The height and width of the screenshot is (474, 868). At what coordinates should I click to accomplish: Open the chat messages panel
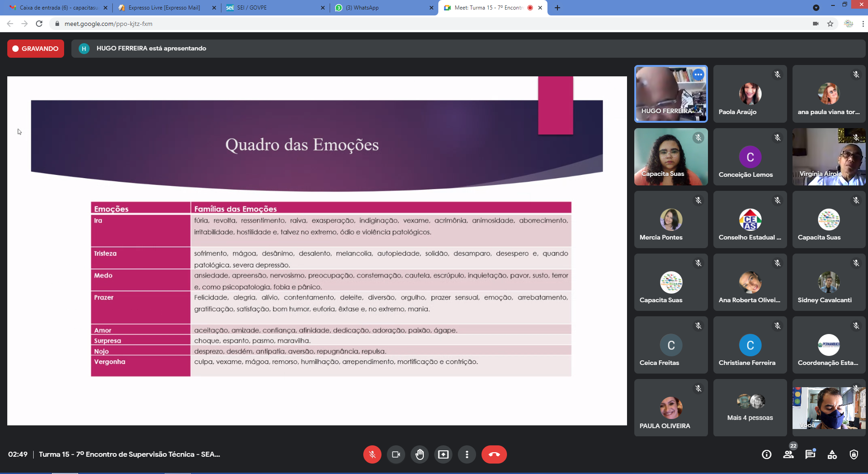pos(810,454)
